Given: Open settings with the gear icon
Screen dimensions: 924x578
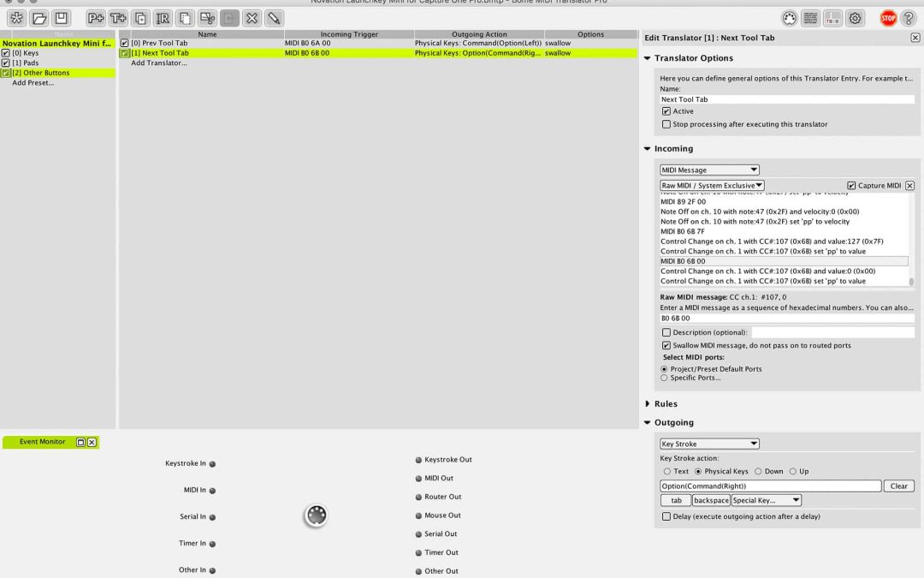Looking at the screenshot, I should (x=855, y=18).
